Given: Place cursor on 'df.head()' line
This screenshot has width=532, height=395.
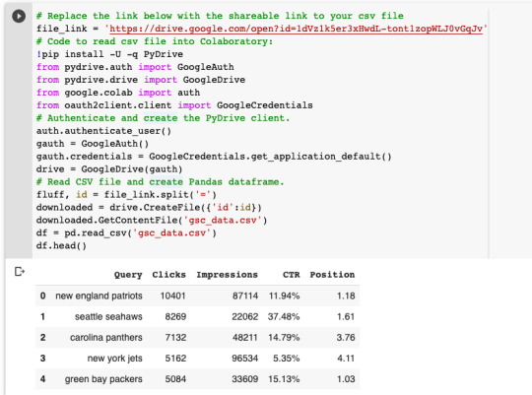Looking at the screenshot, I should click(61, 245).
